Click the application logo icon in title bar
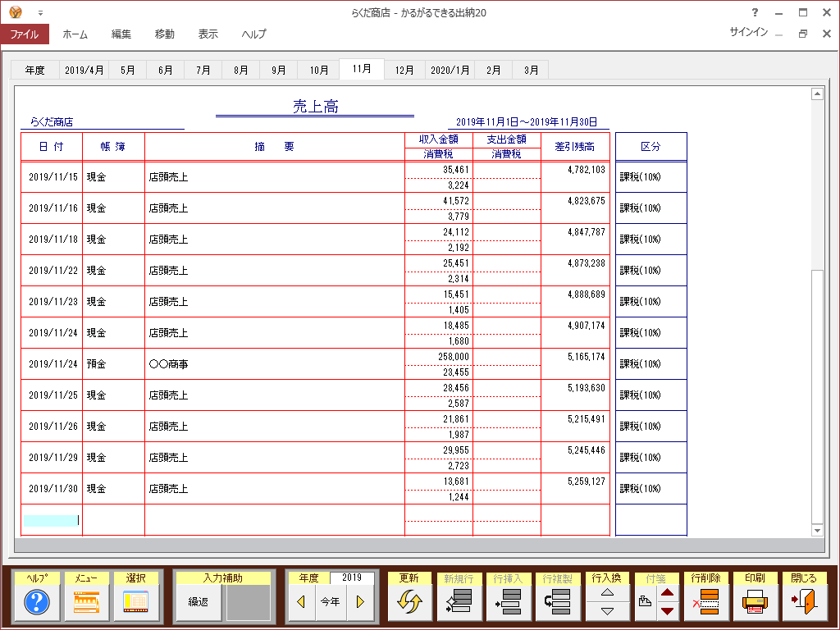 [x=16, y=11]
